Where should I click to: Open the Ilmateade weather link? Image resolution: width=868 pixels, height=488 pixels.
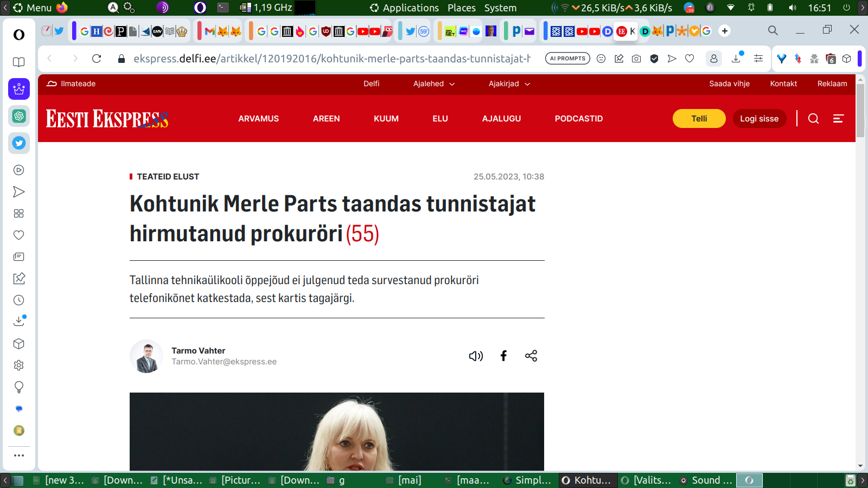[x=71, y=84]
